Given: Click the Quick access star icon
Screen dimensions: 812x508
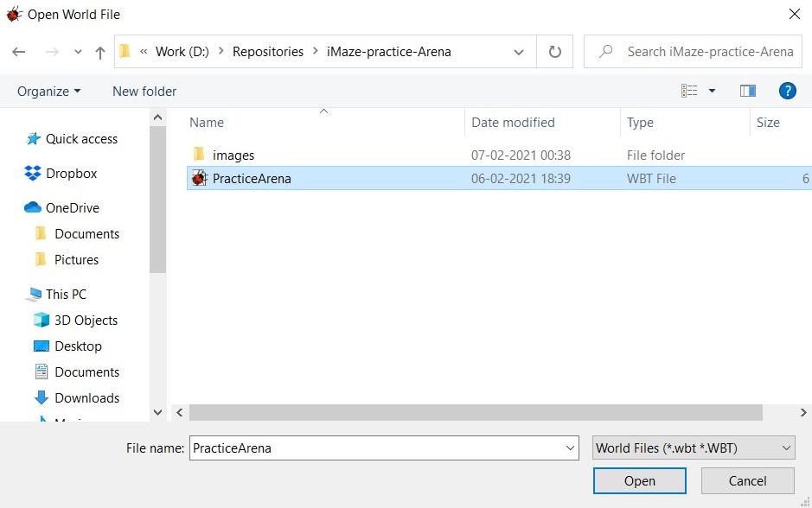Looking at the screenshot, I should [33, 138].
